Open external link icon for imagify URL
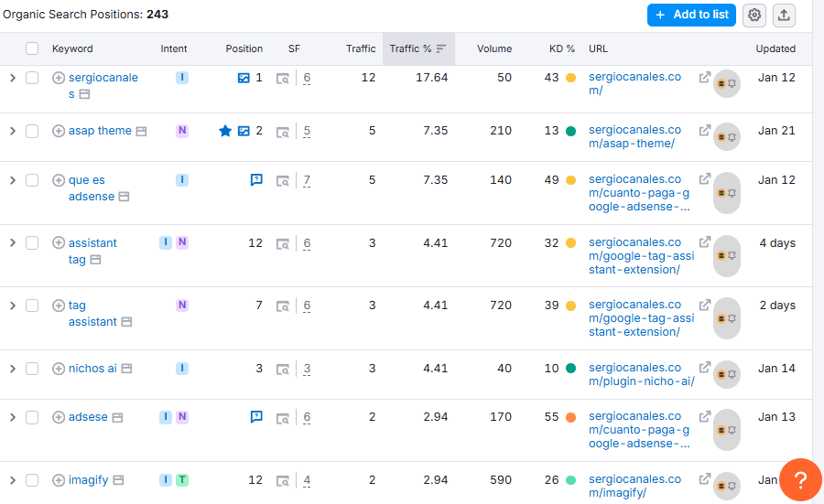Viewport: 824px width, 504px height. click(705, 478)
